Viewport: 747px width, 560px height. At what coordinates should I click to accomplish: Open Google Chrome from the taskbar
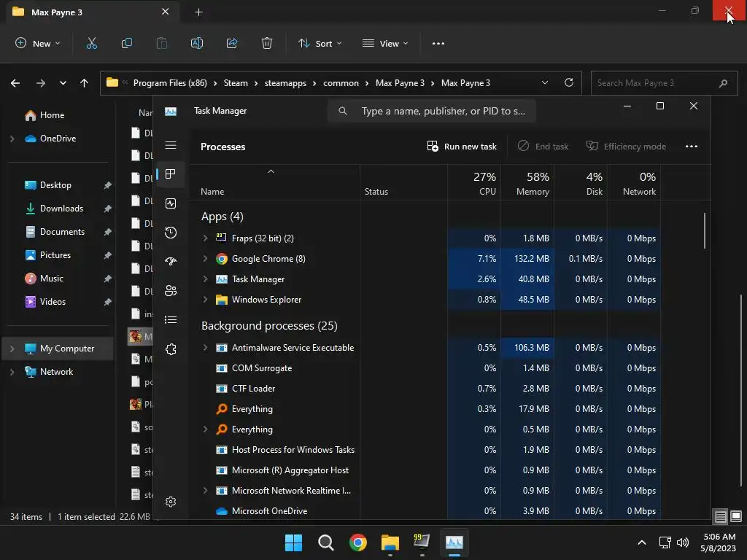tap(357, 542)
